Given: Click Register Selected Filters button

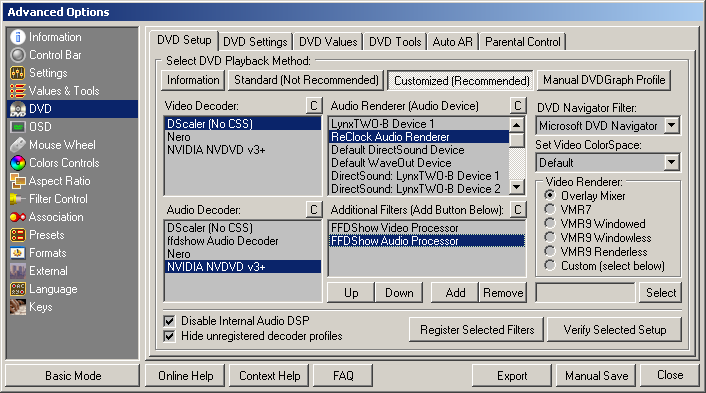Looking at the screenshot, I should coord(477,330).
